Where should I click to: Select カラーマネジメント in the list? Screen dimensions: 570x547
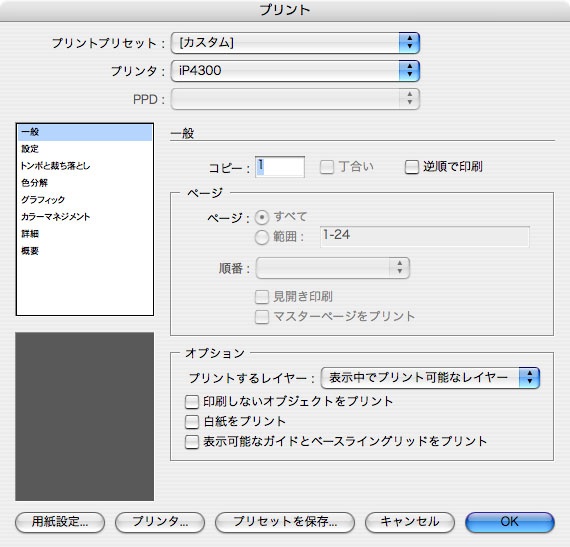[84, 217]
